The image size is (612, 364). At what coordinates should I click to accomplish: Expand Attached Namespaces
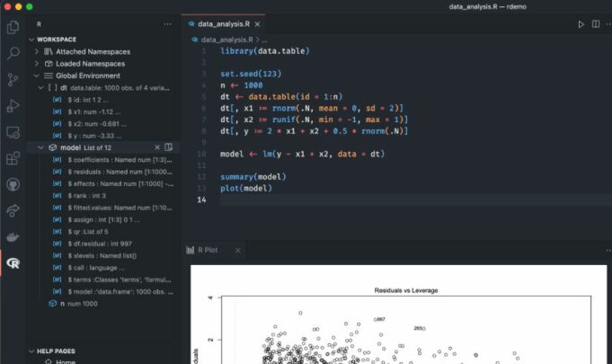[x=37, y=51]
